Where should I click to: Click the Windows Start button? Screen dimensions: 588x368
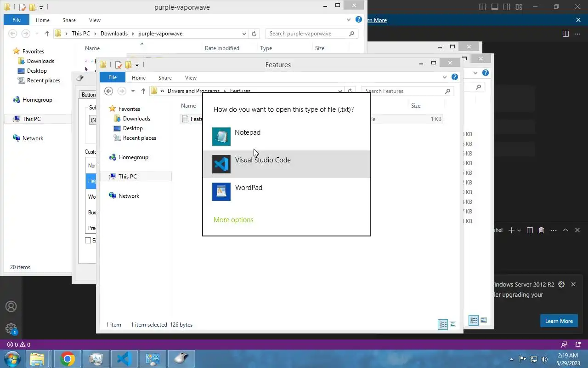12,359
